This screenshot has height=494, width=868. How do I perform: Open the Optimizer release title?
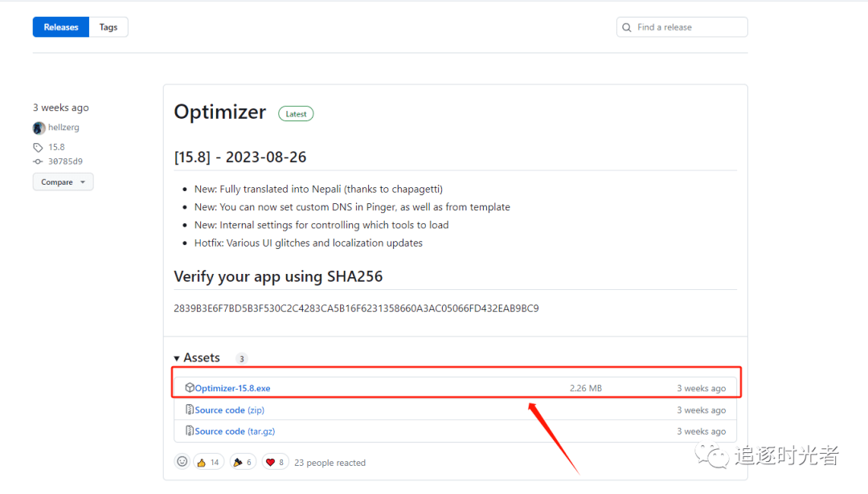click(219, 112)
